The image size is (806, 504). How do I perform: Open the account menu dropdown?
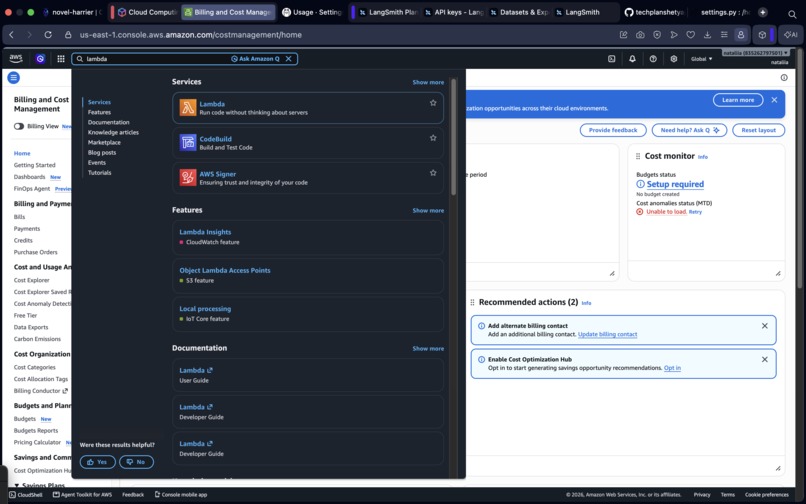pyautogui.click(x=755, y=53)
